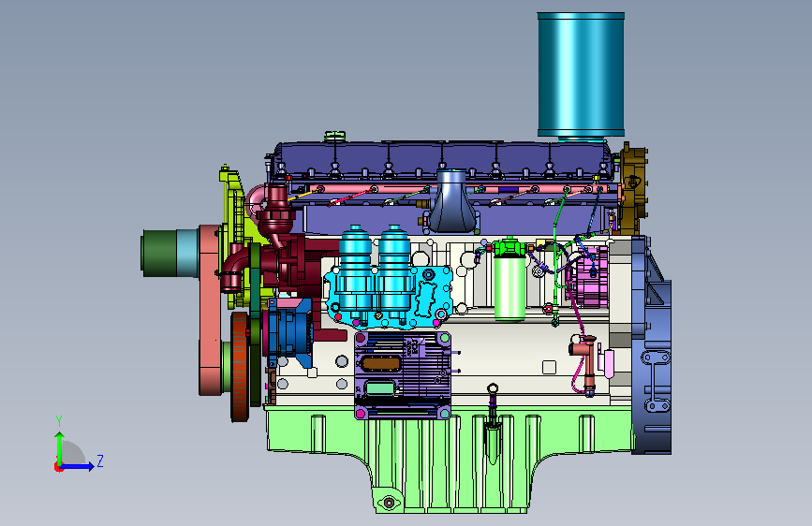Pick the brown connector on the ECU
The width and height of the screenshot is (812, 526).
379,363
